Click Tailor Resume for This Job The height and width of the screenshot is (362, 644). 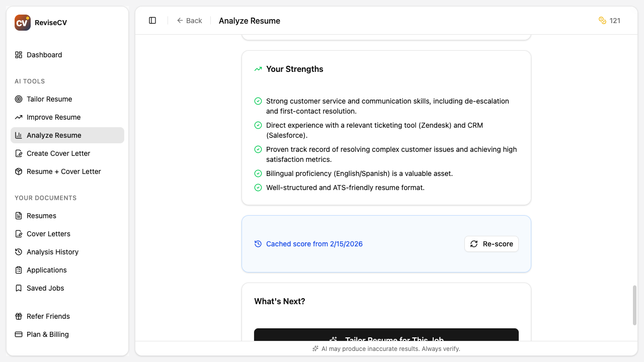pyautogui.click(x=386, y=338)
